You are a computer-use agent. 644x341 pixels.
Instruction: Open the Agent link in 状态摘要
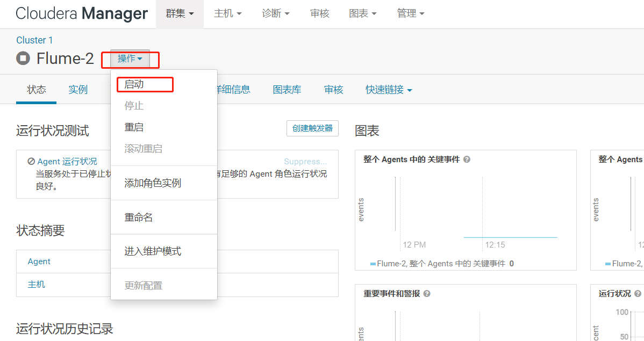tap(39, 262)
